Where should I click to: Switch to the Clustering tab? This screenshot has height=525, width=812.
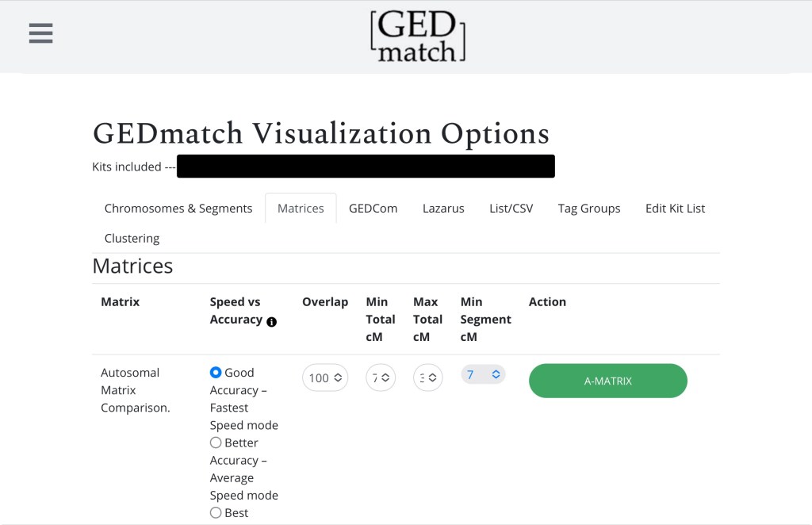click(132, 238)
